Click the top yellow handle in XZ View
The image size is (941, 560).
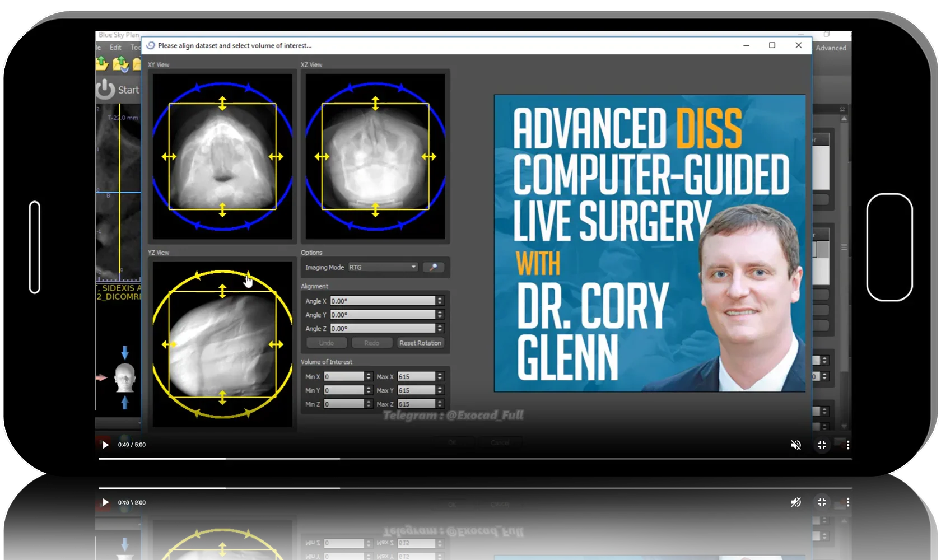(375, 103)
